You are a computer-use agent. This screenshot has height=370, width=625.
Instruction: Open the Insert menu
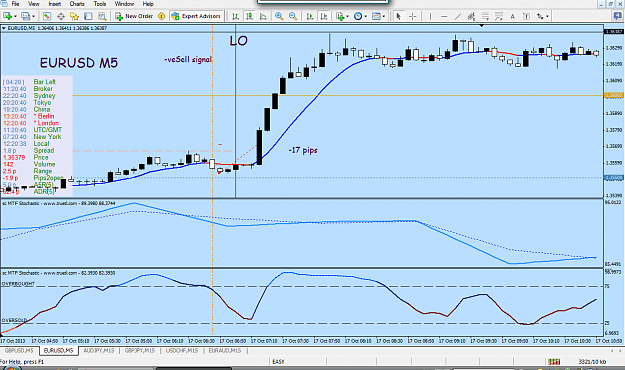click(x=55, y=4)
